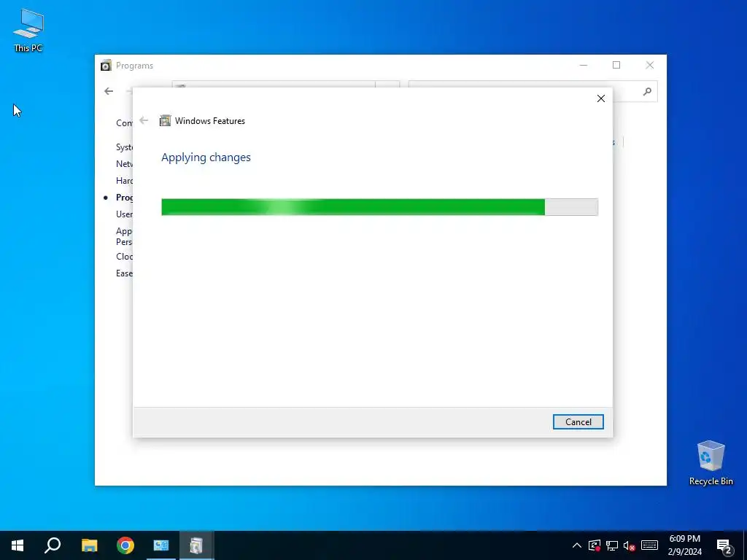Screen dimensions: 747x560
Task: Switch to Control Panel taskbar item
Action: coord(161,545)
